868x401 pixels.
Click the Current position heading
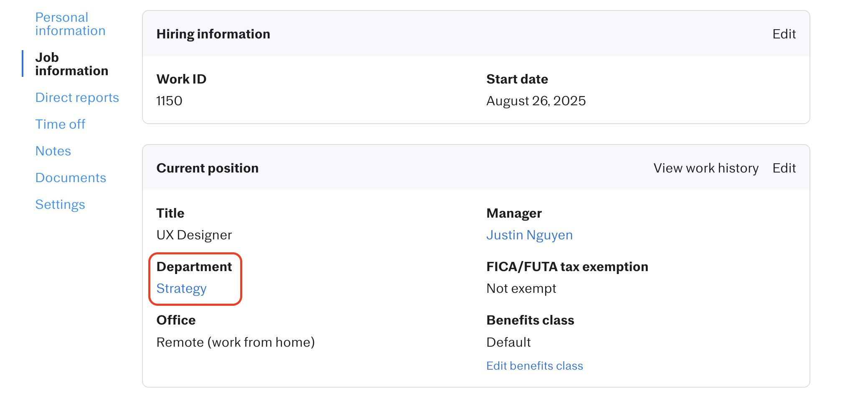click(x=207, y=168)
